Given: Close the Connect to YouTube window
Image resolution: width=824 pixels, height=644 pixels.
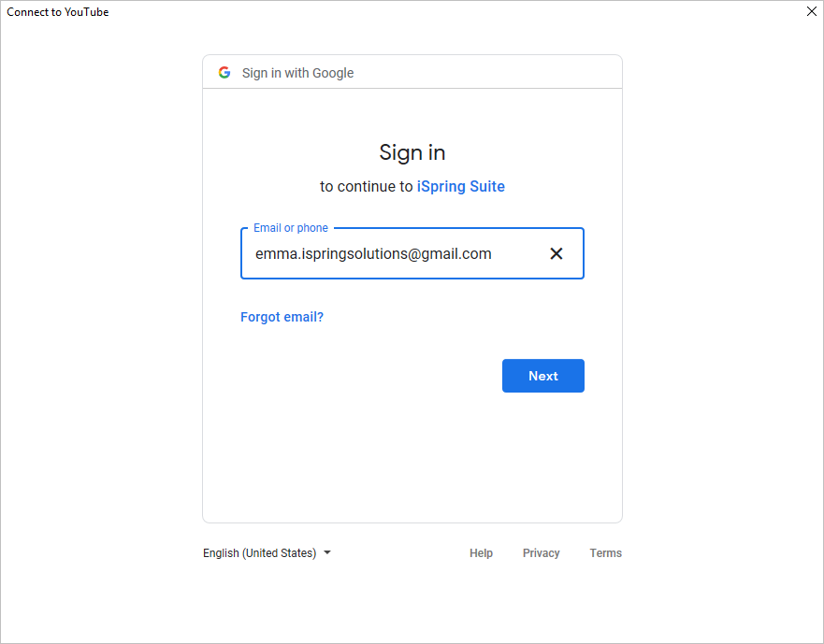Looking at the screenshot, I should tap(812, 11).
